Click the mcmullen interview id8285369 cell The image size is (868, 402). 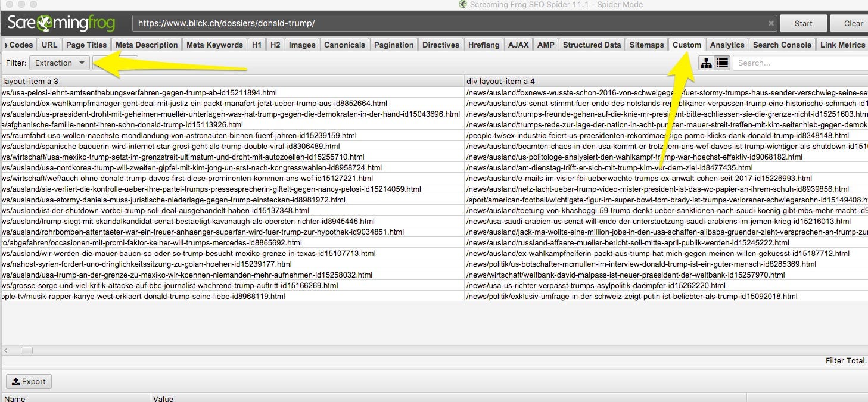click(x=666, y=264)
